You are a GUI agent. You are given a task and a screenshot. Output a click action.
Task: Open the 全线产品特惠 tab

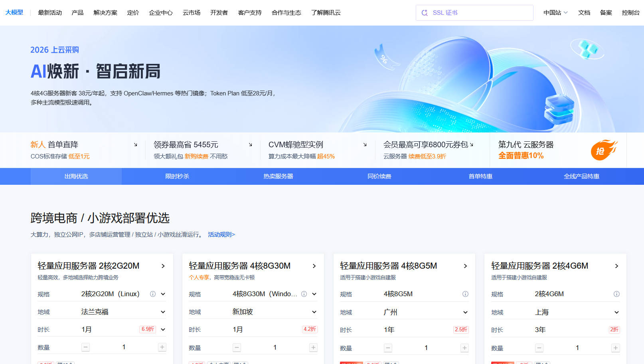tap(581, 176)
